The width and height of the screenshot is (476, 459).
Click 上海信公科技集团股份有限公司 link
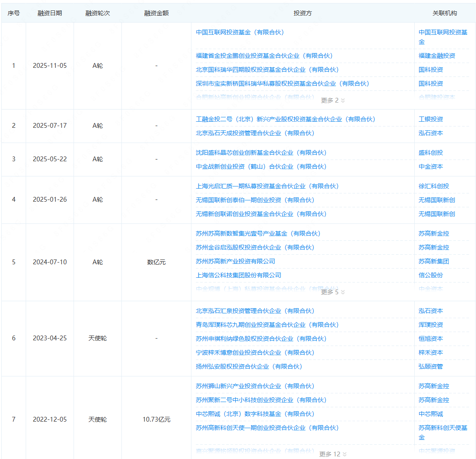click(x=238, y=275)
